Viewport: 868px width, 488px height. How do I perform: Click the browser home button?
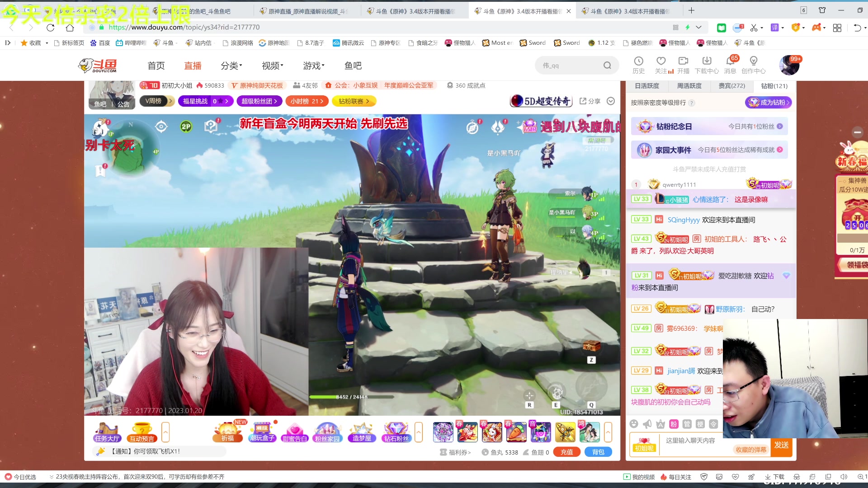[x=70, y=28]
